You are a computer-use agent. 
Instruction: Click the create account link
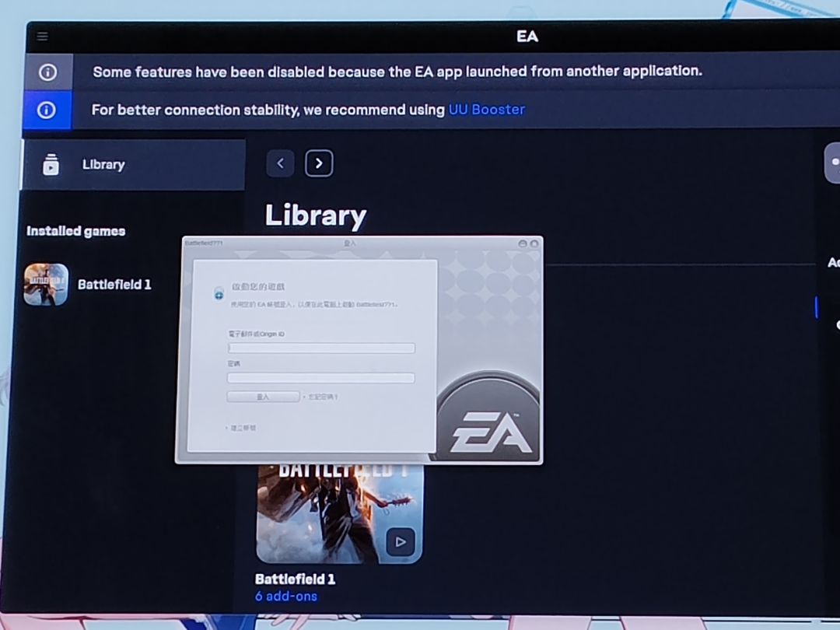click(x=243, y=428)
